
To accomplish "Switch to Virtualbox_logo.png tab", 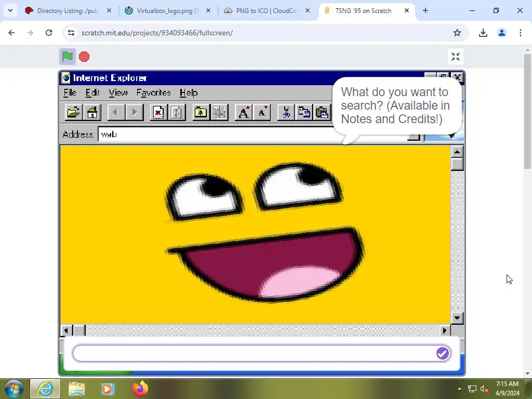I will pos(167,11).
